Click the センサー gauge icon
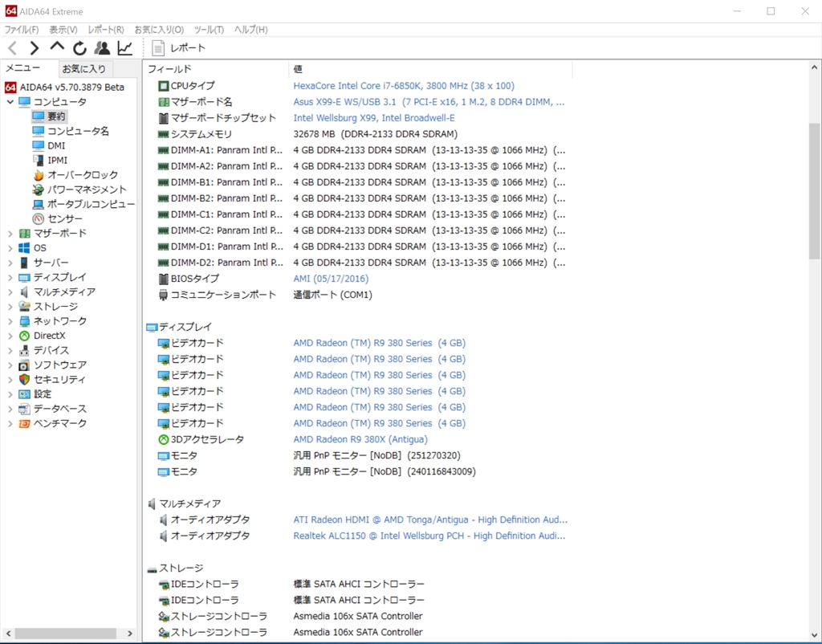Screen dimensions: 822x644 [x=38, y=218]
